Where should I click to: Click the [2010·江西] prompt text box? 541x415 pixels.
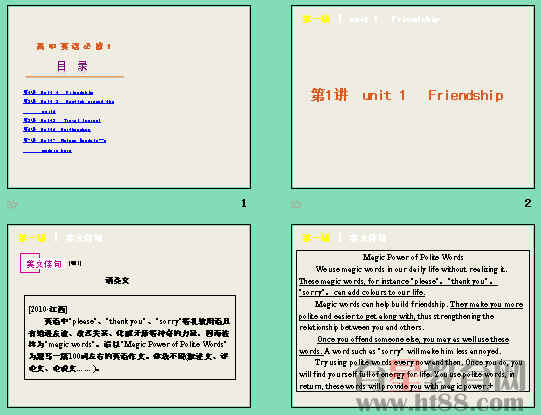(x=130, y=337)
